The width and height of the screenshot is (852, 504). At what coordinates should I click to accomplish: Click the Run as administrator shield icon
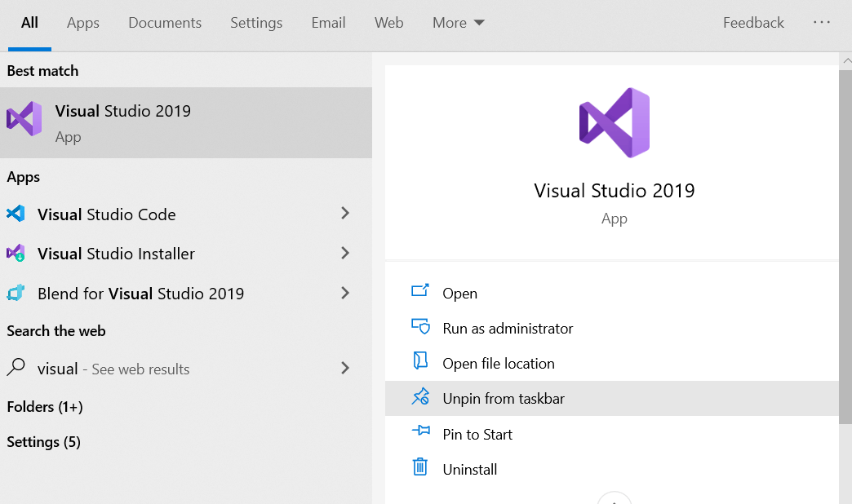click(420, 328)
